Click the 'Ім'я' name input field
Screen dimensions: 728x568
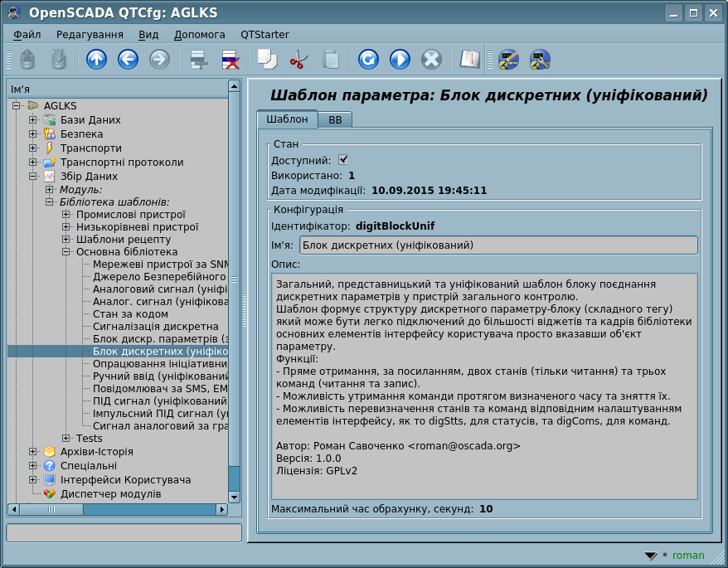(497, 245)
